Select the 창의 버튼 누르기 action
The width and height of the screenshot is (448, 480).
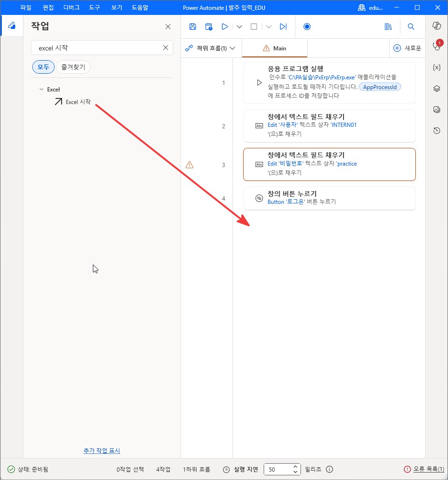329,198
